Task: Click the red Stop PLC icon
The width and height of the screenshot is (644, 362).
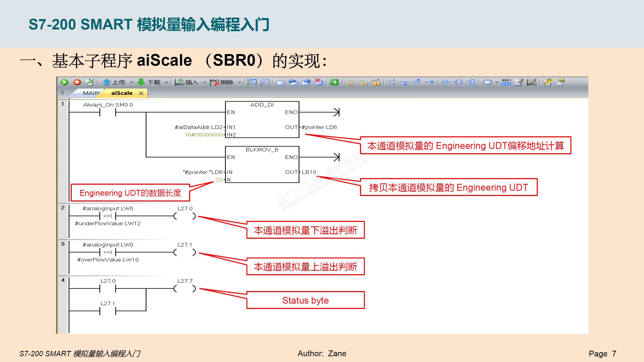Action: 77,82
